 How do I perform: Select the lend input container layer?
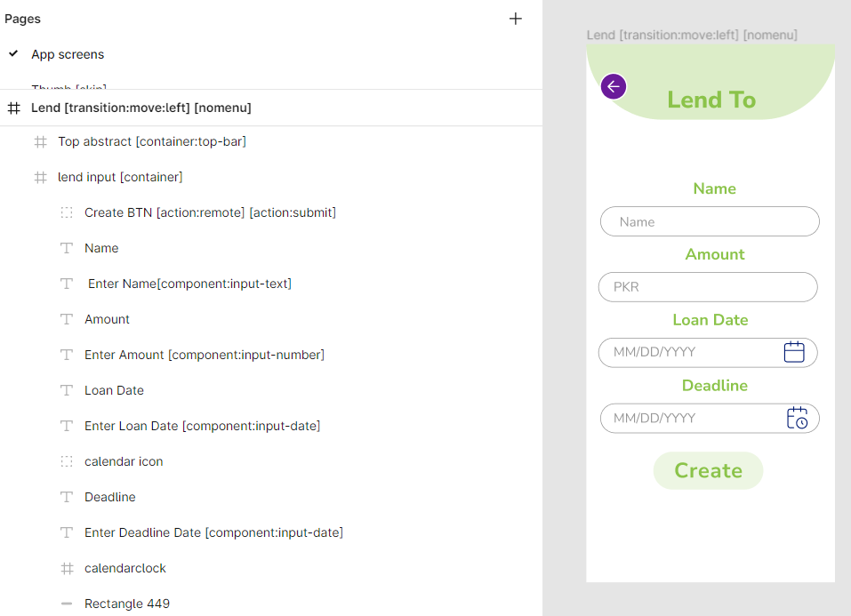point(120,178)
